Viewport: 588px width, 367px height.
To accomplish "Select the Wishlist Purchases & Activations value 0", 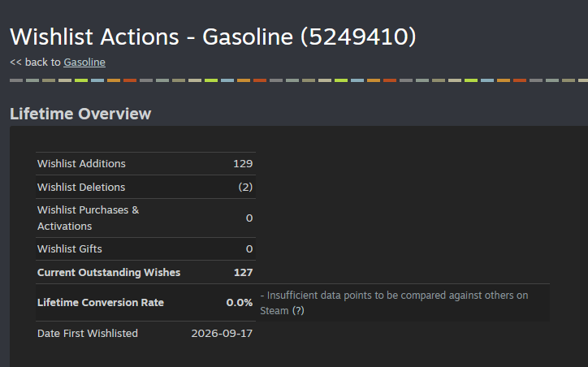I will [249, 218].
